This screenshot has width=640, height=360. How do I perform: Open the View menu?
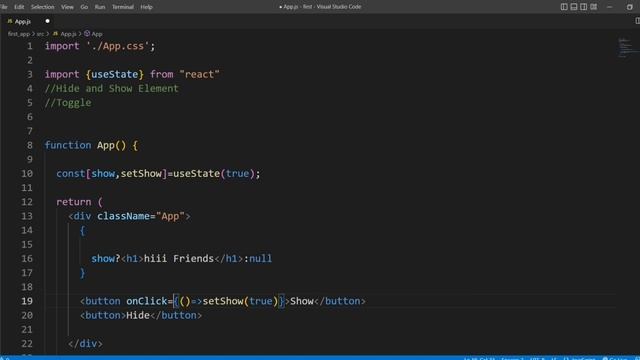pyautogui.click(x=67, y=7)
